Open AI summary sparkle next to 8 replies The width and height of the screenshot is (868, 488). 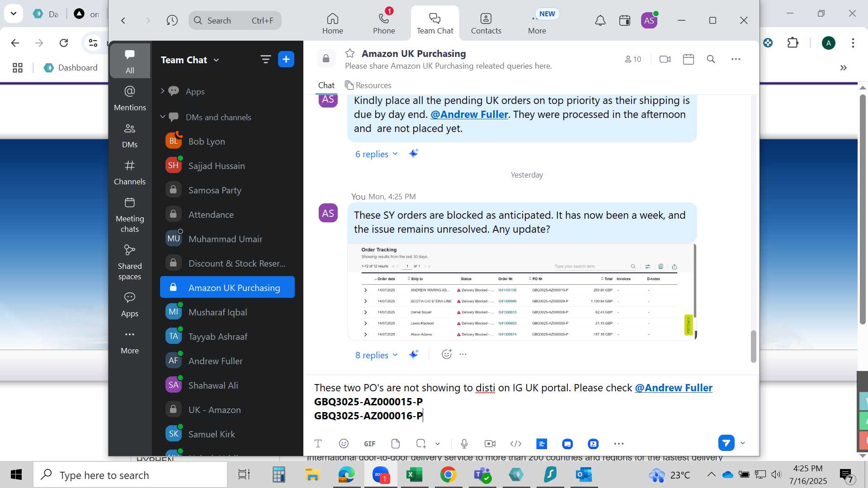[413, 355]
